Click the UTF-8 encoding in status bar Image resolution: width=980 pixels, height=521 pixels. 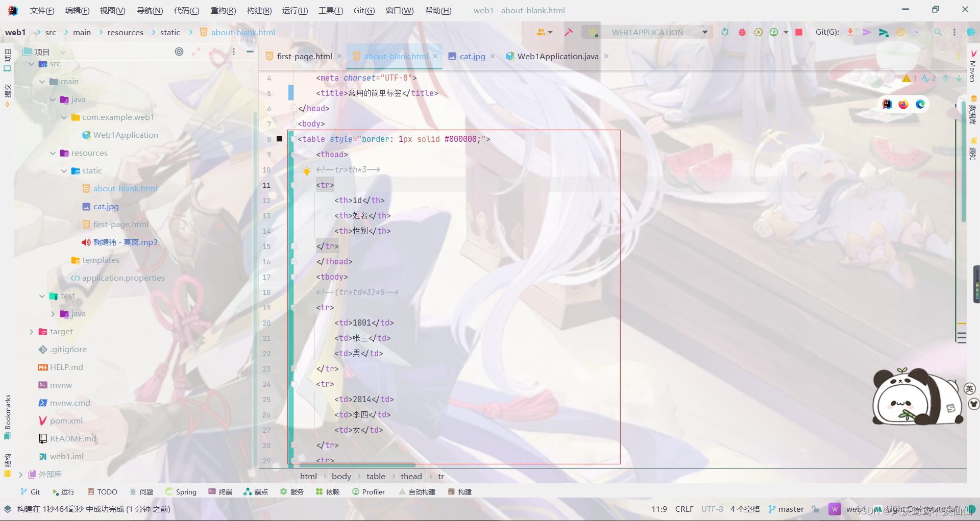click(x=712, y=509)
